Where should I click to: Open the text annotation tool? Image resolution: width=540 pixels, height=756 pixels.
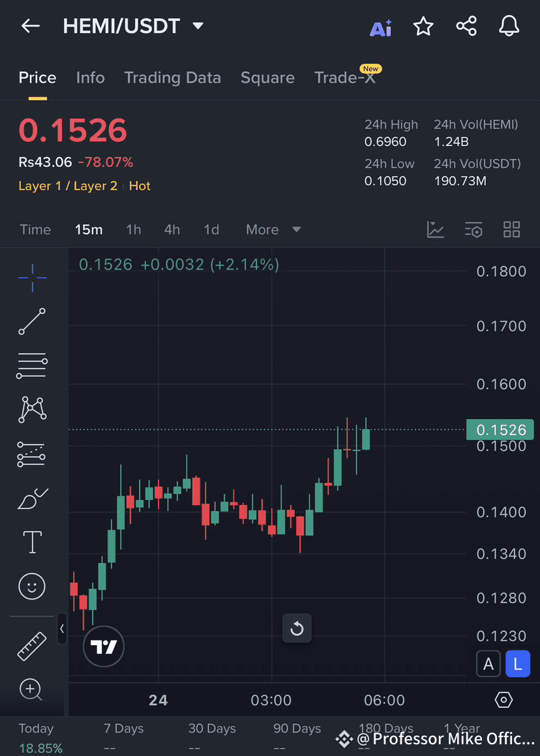click(31, 542)
